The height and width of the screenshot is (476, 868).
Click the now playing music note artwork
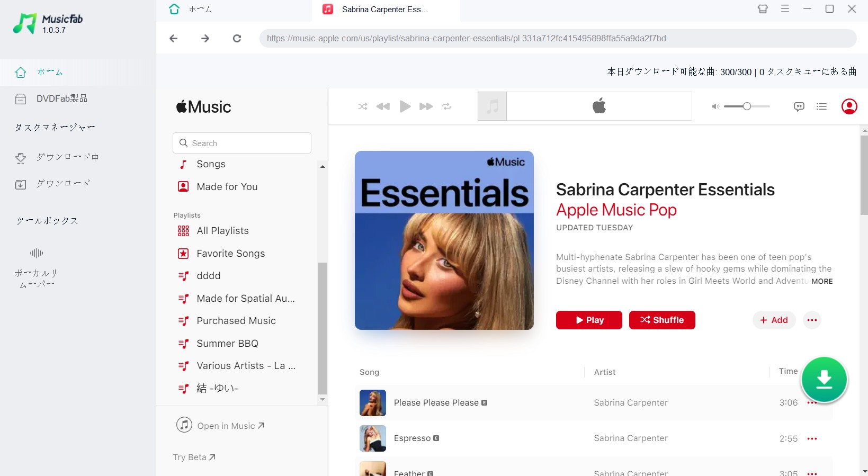(x=493, y=106)
